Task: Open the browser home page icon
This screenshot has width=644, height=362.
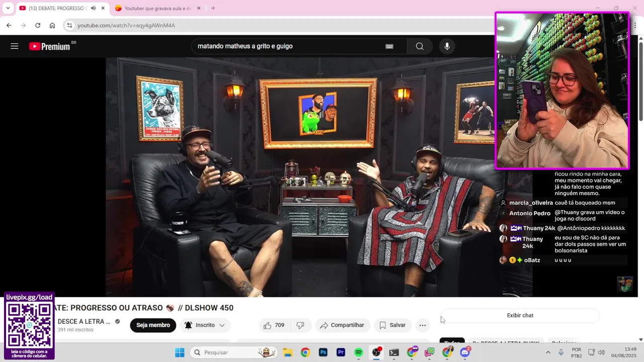Action: click(52, 25)
